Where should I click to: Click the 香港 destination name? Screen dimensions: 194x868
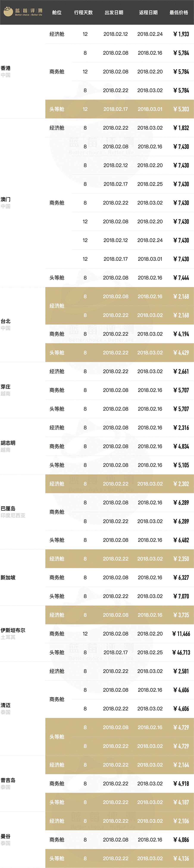coord(5,68)
